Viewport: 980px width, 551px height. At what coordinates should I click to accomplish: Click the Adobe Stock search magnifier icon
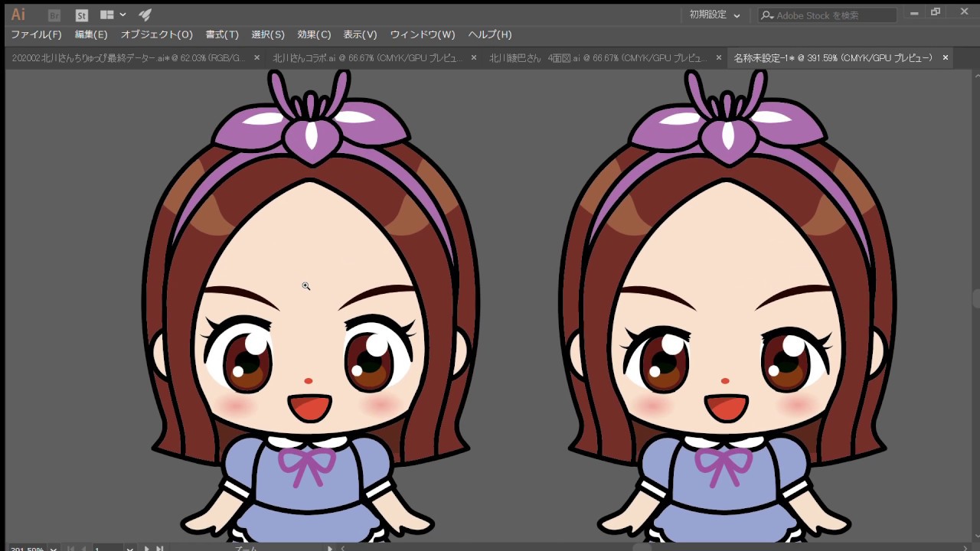click(766, 15)
